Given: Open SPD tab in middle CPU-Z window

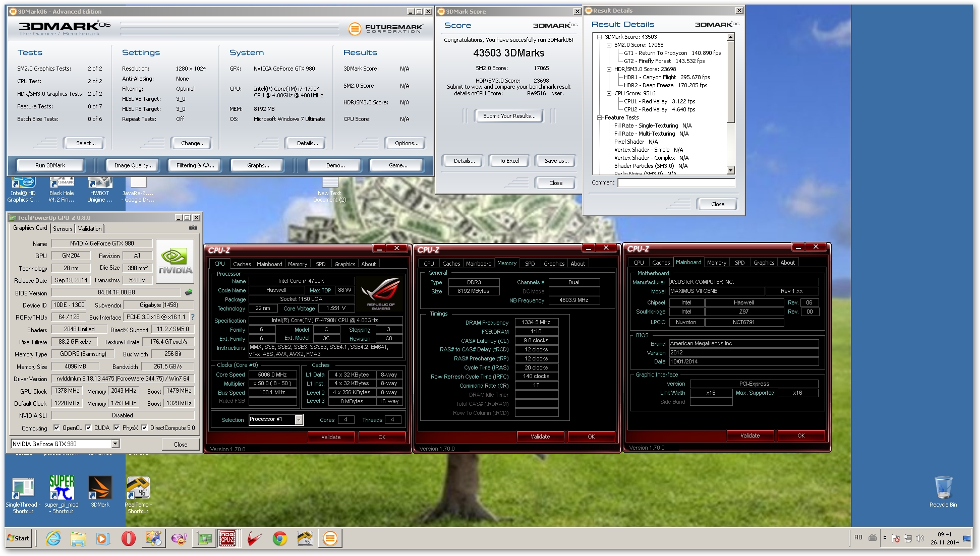Looking at the screenshot, I should (x=530, y=263).
